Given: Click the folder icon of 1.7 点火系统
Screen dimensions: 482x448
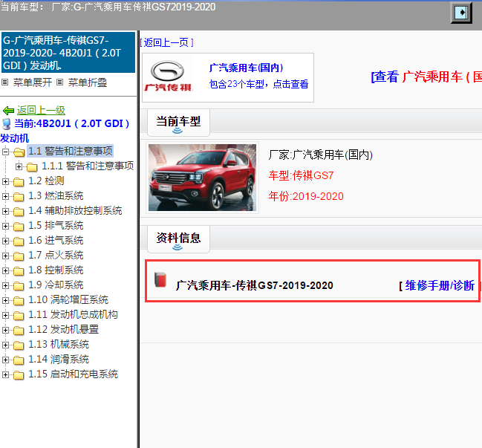Looking at the screenshot, I should 19,256.
